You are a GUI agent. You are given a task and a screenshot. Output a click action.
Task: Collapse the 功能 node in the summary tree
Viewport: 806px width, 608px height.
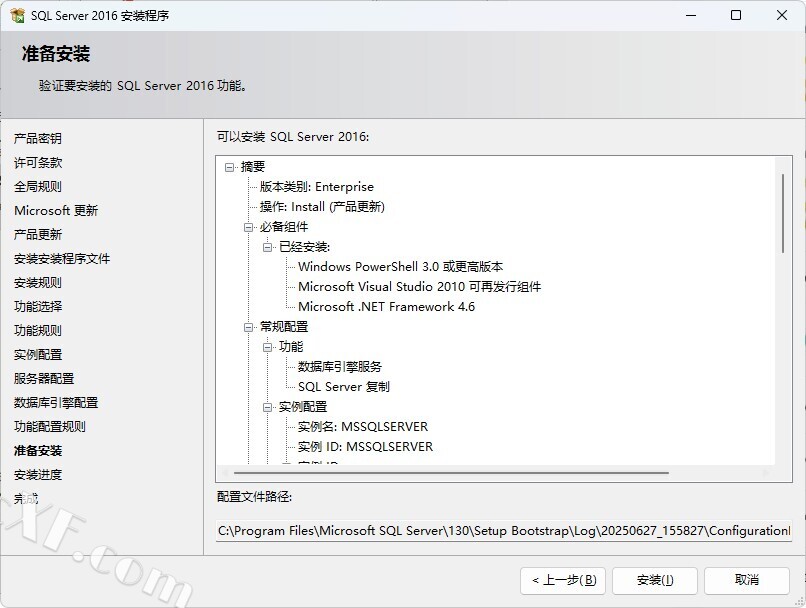point(267,347)
